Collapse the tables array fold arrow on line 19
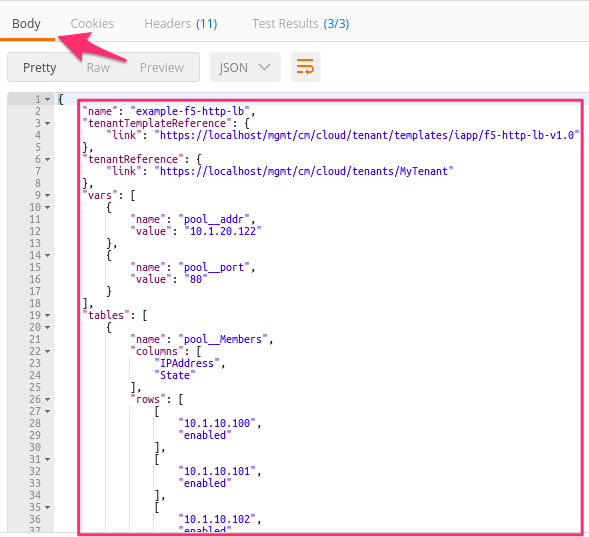Screen dimensions: 589x537 [x=48, y=315]
